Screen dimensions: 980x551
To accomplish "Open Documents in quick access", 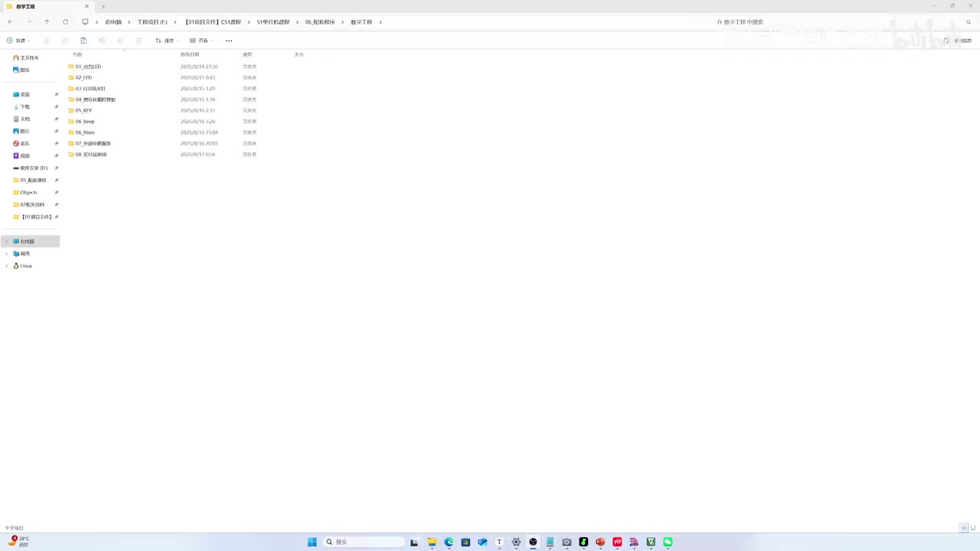I will point(21,119).
